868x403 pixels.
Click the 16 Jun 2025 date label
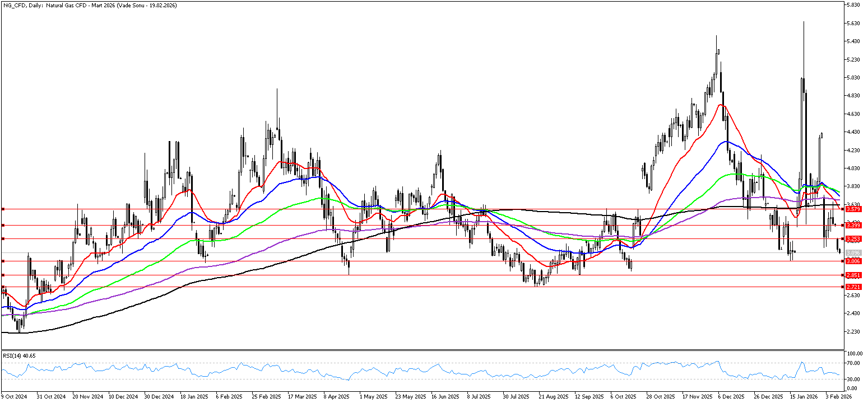coord(445,397)
